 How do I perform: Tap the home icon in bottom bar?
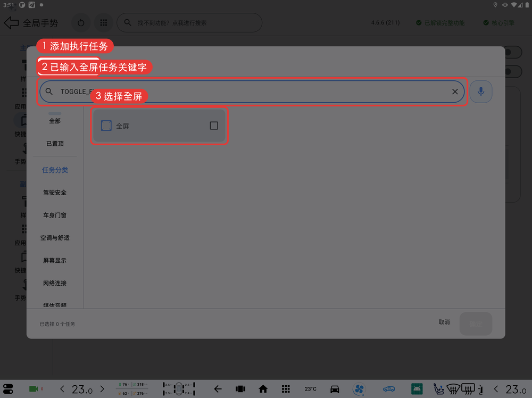263,389
